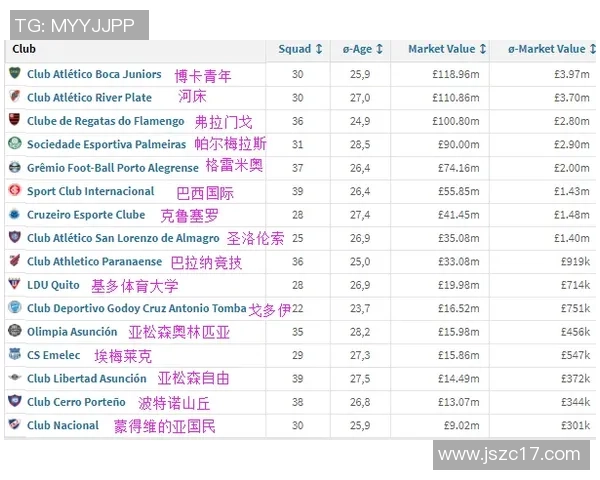
Task: Click the Cerro Porteño crest icon
Action: click(x=15, y=401)
